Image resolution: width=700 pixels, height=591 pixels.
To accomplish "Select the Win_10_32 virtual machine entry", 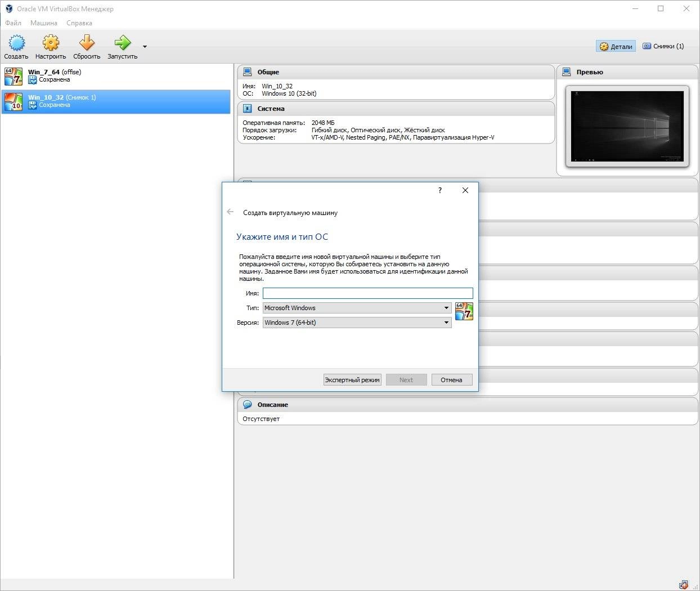I will (116, 101).
